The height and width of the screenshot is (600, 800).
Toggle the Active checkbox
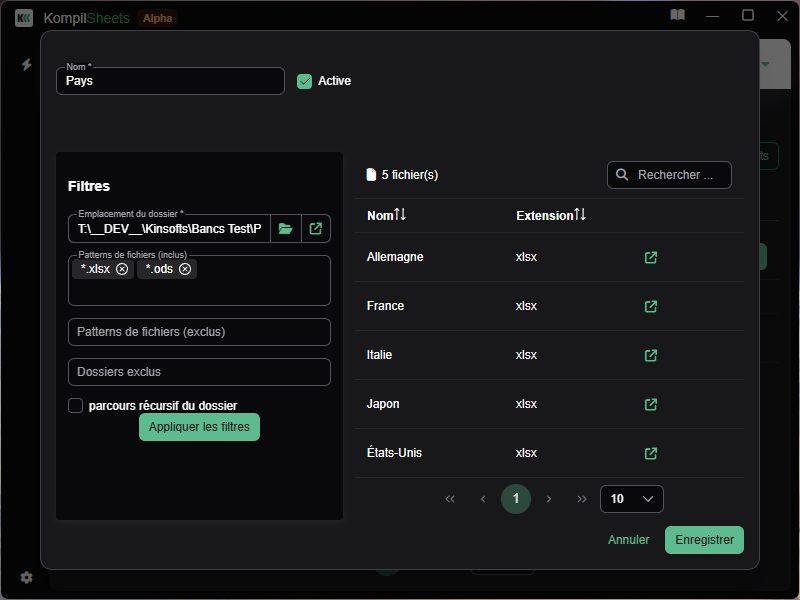(x=305, y=81)
